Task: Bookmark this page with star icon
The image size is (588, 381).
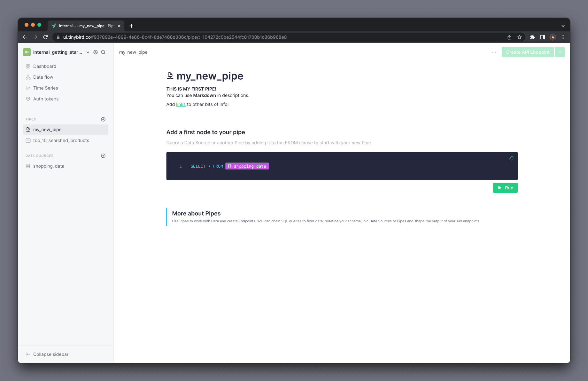Action: [x=520, y=37]
